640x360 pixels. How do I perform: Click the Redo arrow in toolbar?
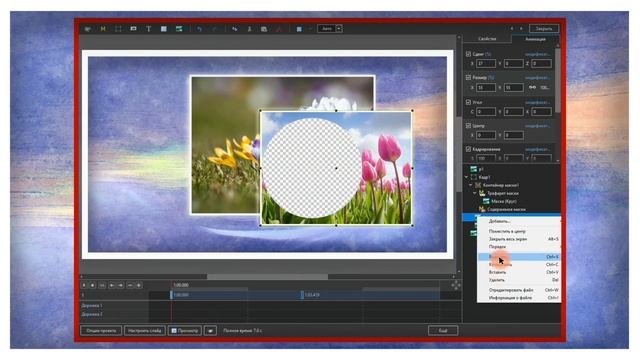[x=214, y=29]
